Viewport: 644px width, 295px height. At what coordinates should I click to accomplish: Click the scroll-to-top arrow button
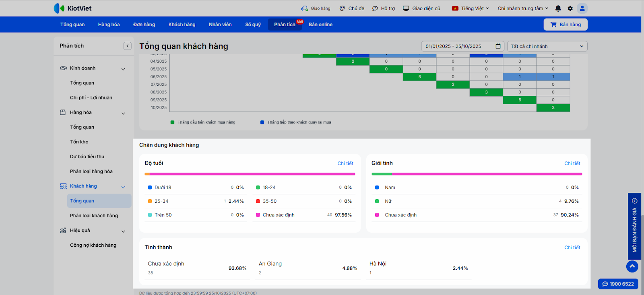point(632,266)
